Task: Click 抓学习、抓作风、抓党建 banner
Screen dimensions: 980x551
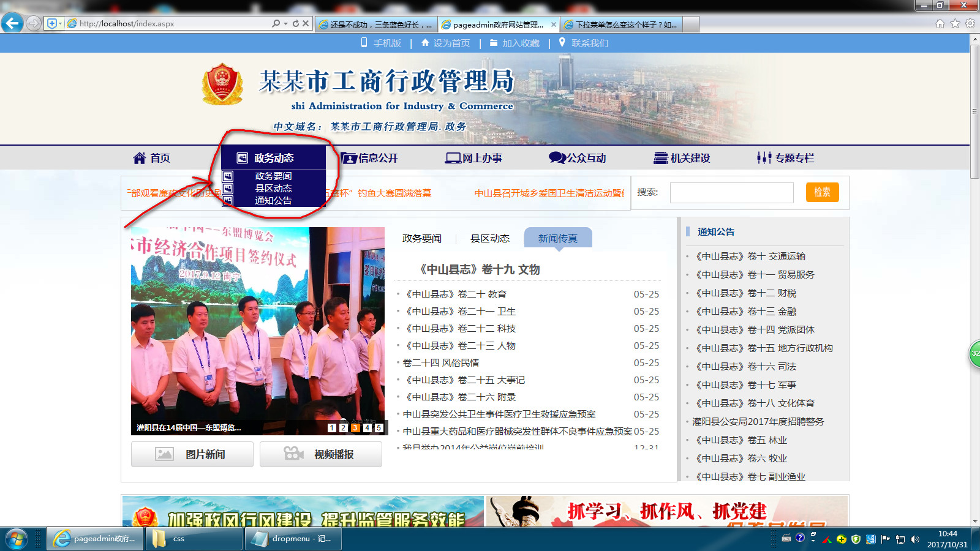Action: (x=668, y=511)
